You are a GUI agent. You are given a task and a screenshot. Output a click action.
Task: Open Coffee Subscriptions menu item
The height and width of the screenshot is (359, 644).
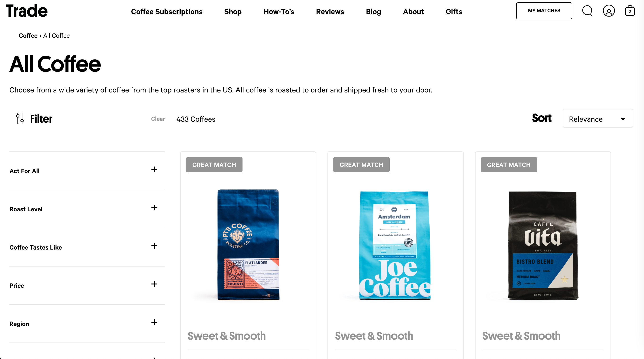(167, 12)
